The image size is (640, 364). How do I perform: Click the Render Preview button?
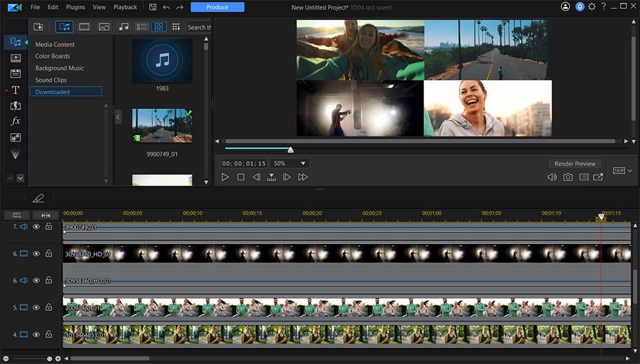tap(575, 164)
